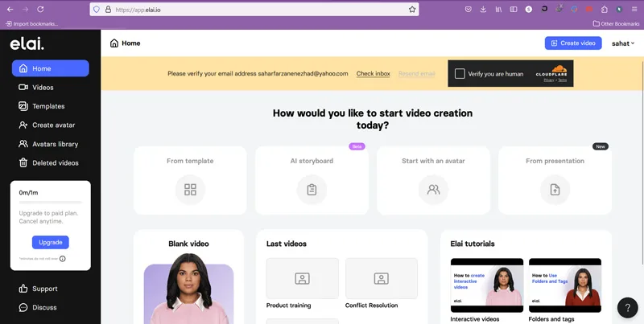The image size is (644, 324).
Task: Click the help question mark button
Action: (x=627, y=308)
